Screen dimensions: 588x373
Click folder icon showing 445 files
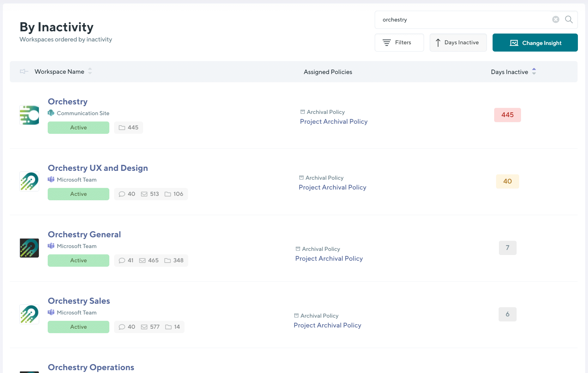point(122,127)
